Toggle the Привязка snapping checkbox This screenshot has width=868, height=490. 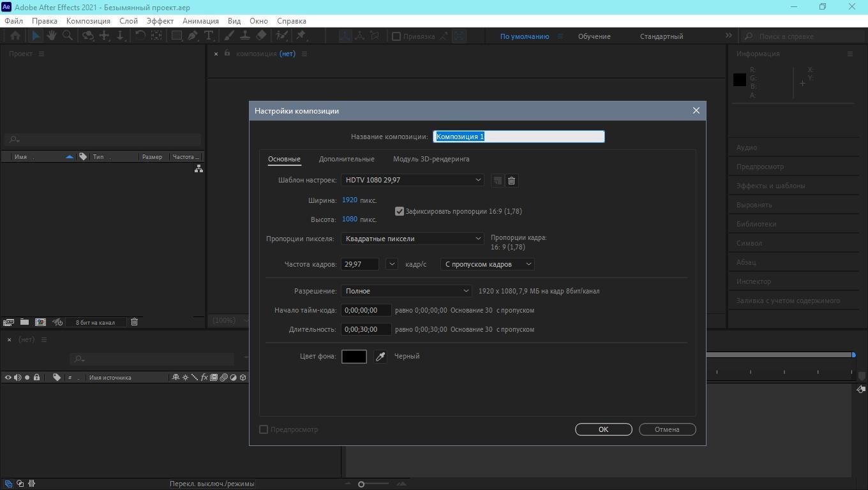coord(396,36)
